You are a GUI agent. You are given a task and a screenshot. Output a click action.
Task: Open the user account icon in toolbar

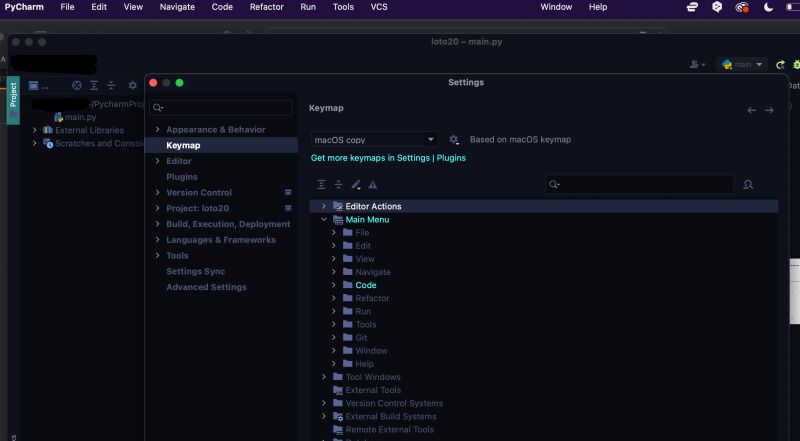pyautogui.click(x=697, y=65)
